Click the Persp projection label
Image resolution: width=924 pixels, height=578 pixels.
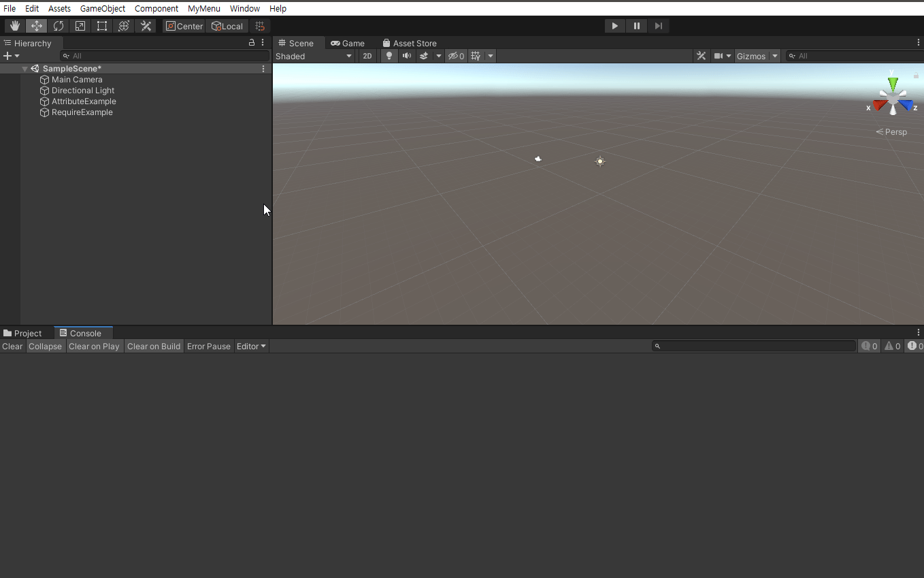point(891,132)
